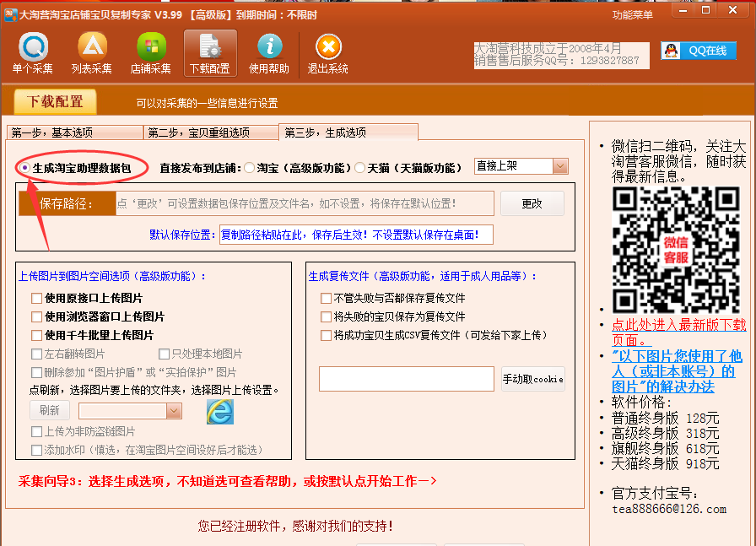Click the cookie text input field
The width and height of the screenshot is (756, 546).
point(407,379)
